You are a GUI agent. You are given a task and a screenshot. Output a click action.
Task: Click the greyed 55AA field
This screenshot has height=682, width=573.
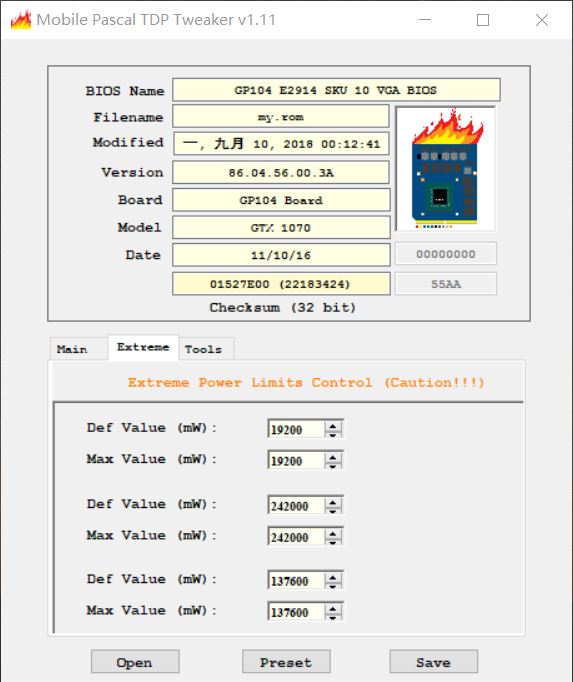click(x=446, y=284)
